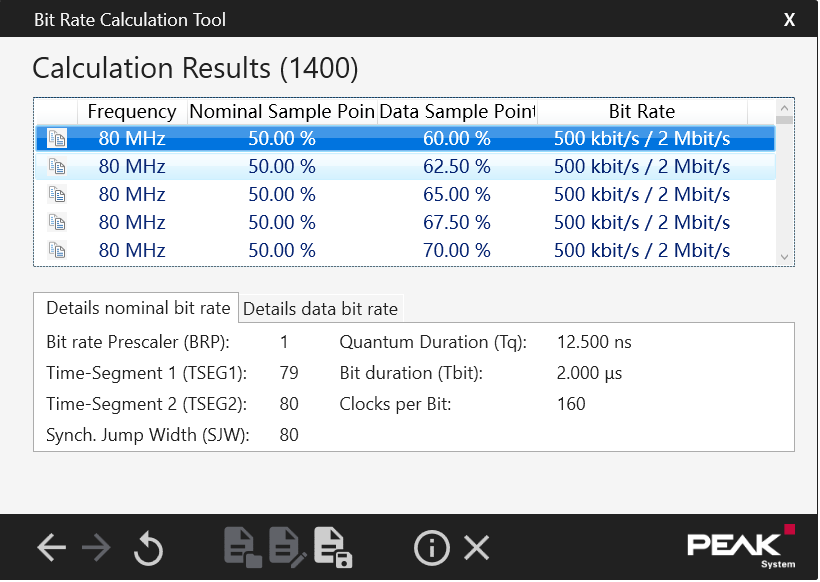
Task: Click the copy icon on the 70.00 % row
Action: click(x=57, y=250)
